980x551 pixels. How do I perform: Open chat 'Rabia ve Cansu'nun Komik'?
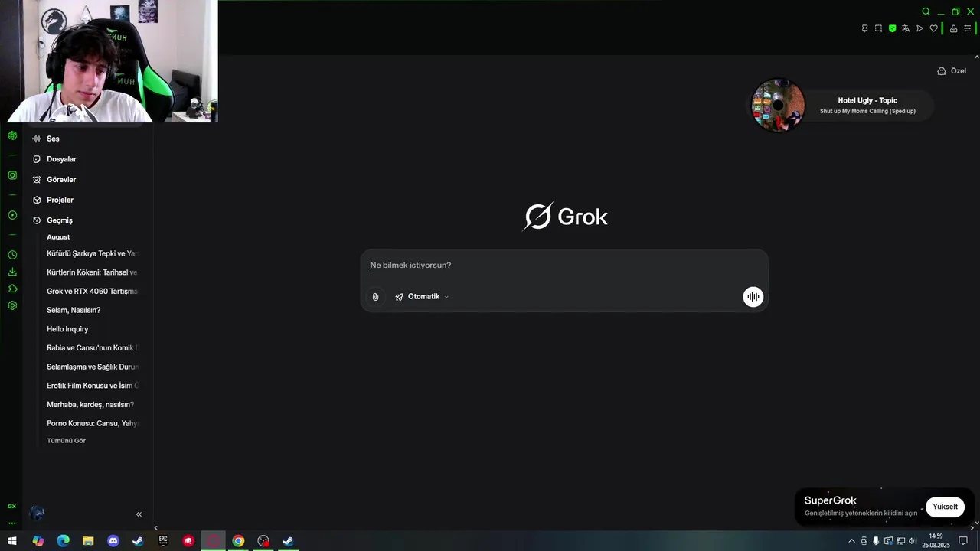93,347
